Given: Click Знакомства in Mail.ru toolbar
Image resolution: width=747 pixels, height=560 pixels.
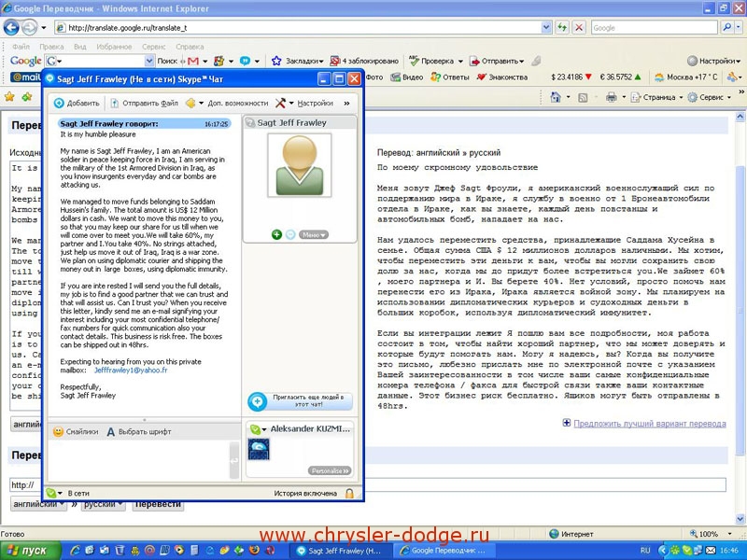Looking at the screenshot, I should click(501, 77).
